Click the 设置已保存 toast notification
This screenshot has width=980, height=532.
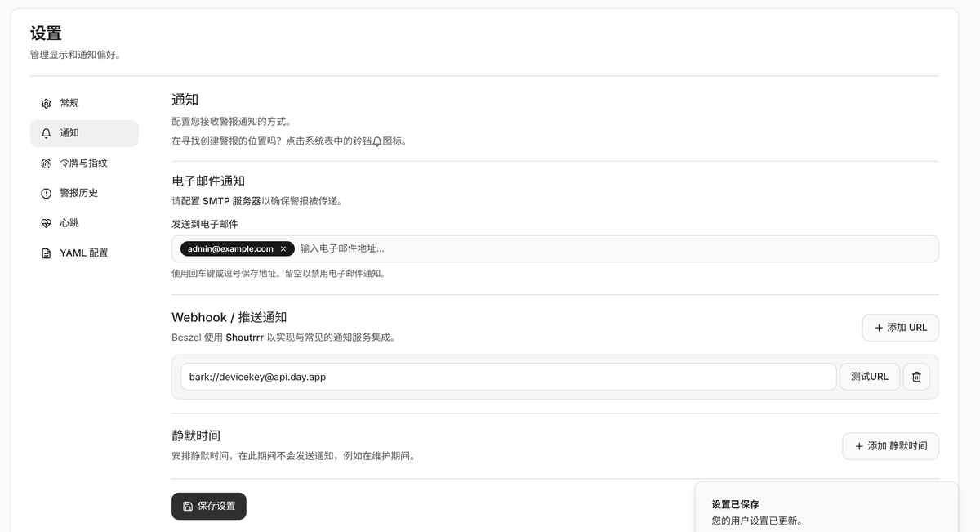[x=826, y=507]
